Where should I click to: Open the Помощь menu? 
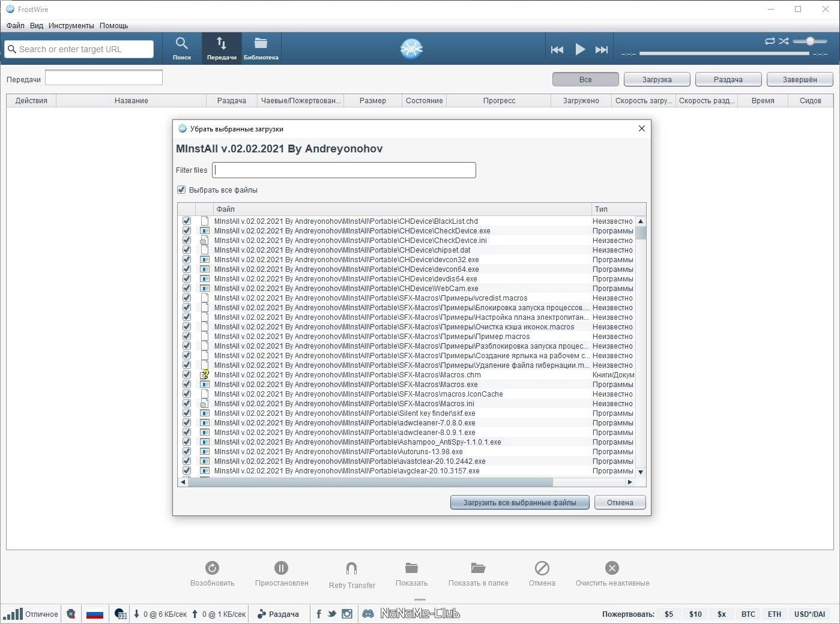point(114,25)
